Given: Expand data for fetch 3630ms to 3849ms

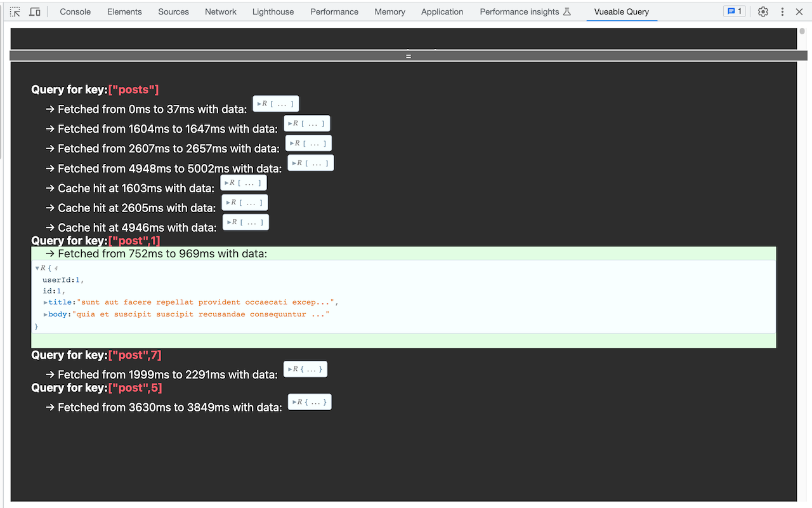Looking at the screenshot, I should click(x=310, y=402).
